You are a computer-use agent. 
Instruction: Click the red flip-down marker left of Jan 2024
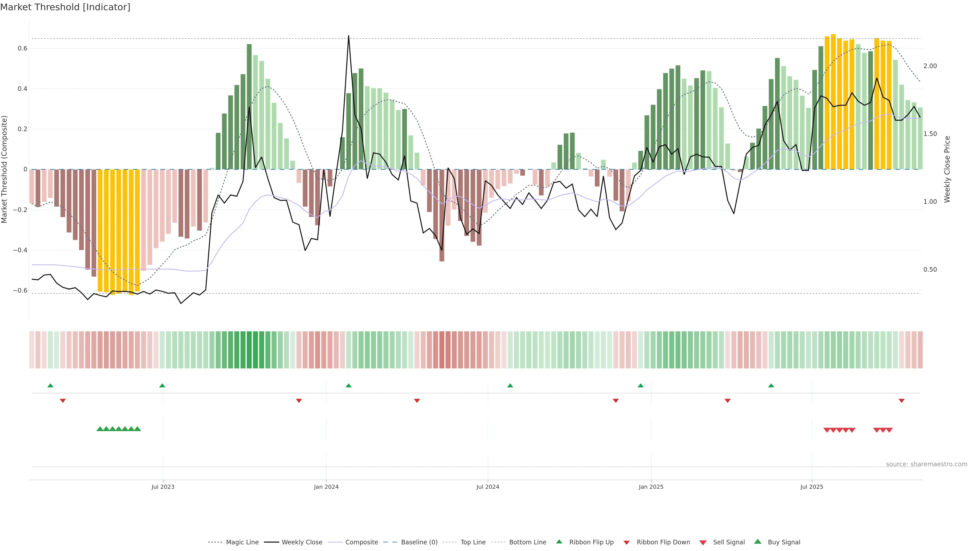pos(299,401)
